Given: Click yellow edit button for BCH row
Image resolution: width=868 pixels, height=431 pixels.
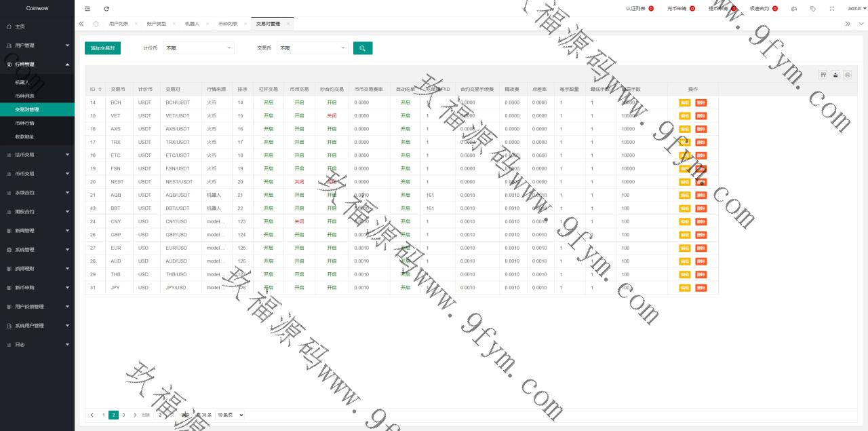Looking at the screenshot, I should point(684,102).
